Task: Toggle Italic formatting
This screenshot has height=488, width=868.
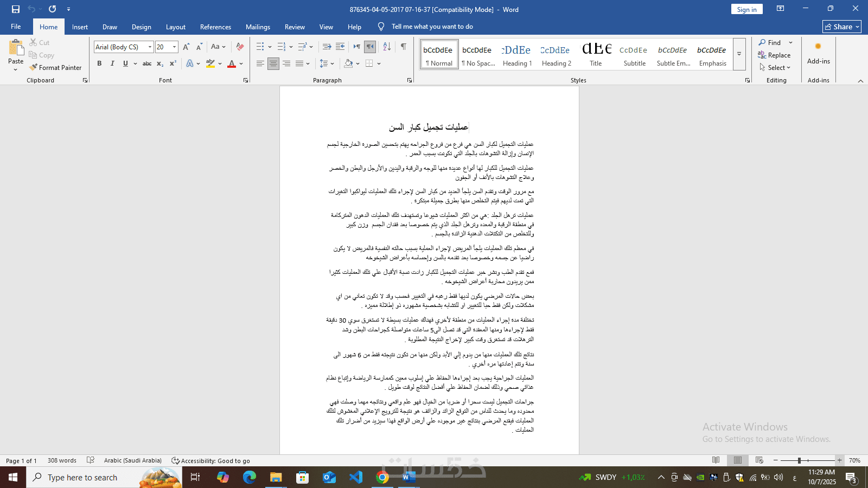Action: (x=112, y=64)
